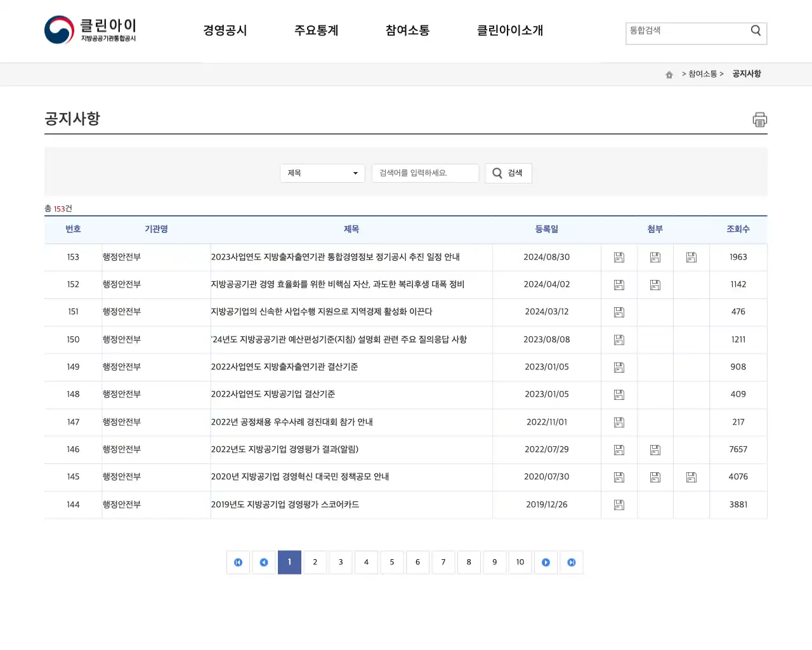Open the 주요통계 menu
Viewport: 812px width, 650px height.
317,30
